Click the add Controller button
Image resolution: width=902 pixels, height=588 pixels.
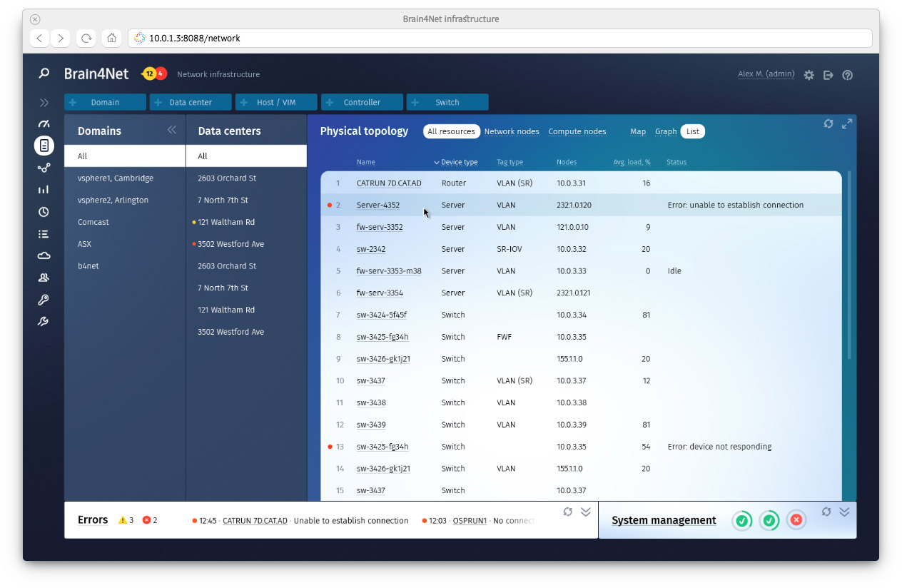pyautogui.click(x=362, y=102)
